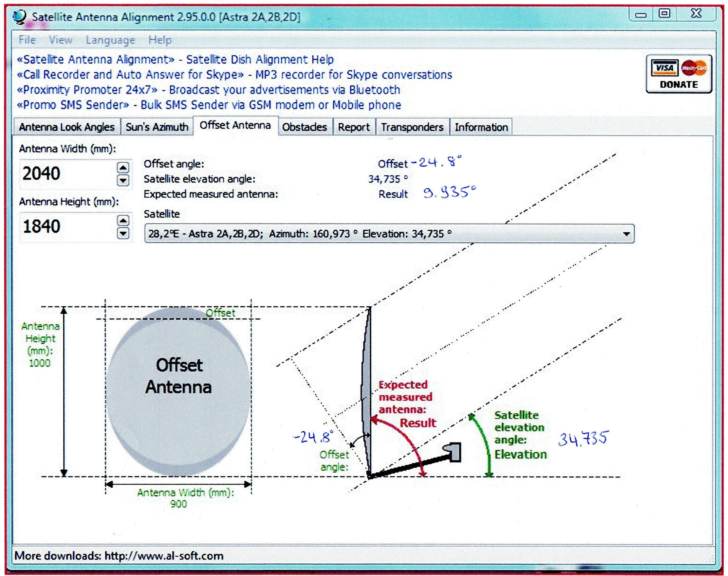
Task: Expand the Satellite dropdown list arrow
Action: click(x=626, y=234)
